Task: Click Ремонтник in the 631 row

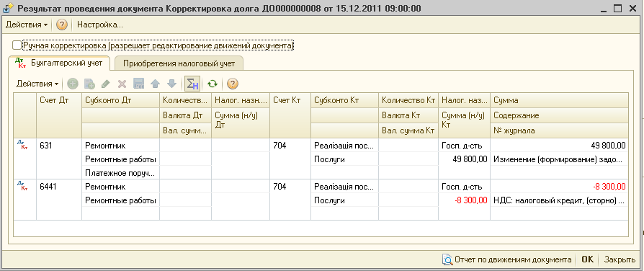Action: [x=121, y=145]
